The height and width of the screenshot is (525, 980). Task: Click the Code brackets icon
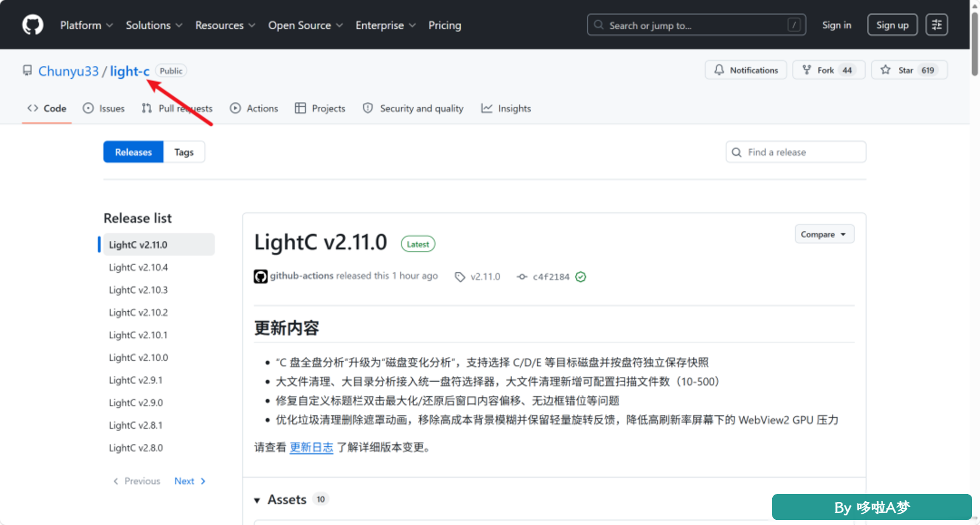point(33,108)
